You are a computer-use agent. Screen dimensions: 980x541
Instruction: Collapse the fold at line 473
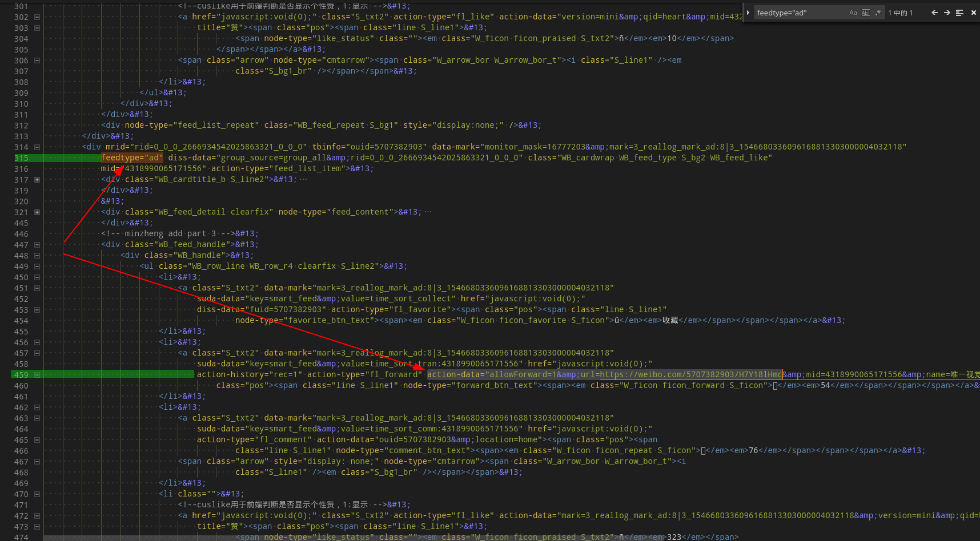(x=37, y=527)
